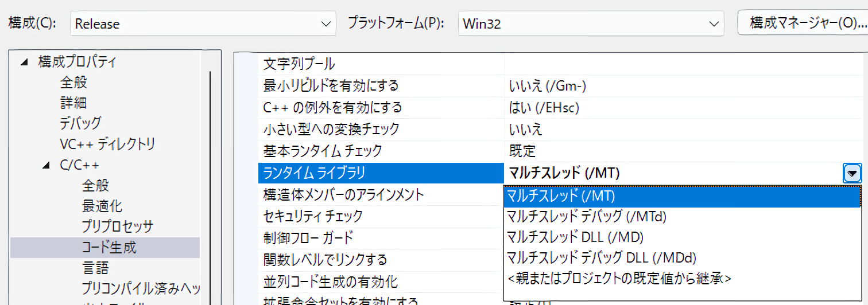This screenshot has height=305, width=868.
Task: Click the 最小リビルドを有効にする value いいえ (/Gm-)
Action: click(x=547, y=87)
